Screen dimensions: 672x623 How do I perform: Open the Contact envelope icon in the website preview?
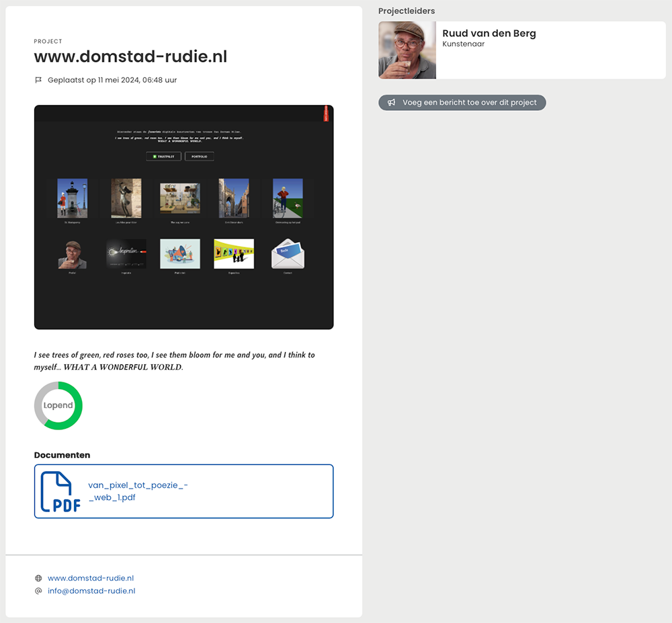tap(288, 252)
